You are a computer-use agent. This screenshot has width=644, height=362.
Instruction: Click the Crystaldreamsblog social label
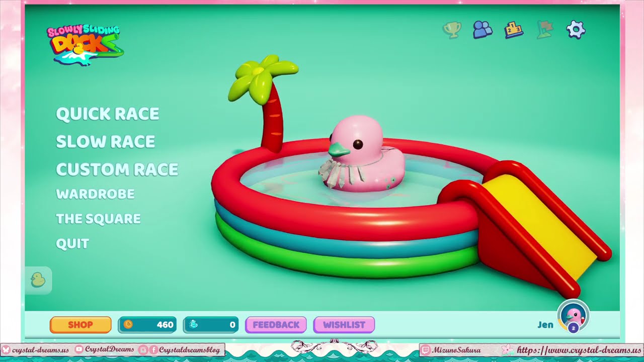coord(189,349)
